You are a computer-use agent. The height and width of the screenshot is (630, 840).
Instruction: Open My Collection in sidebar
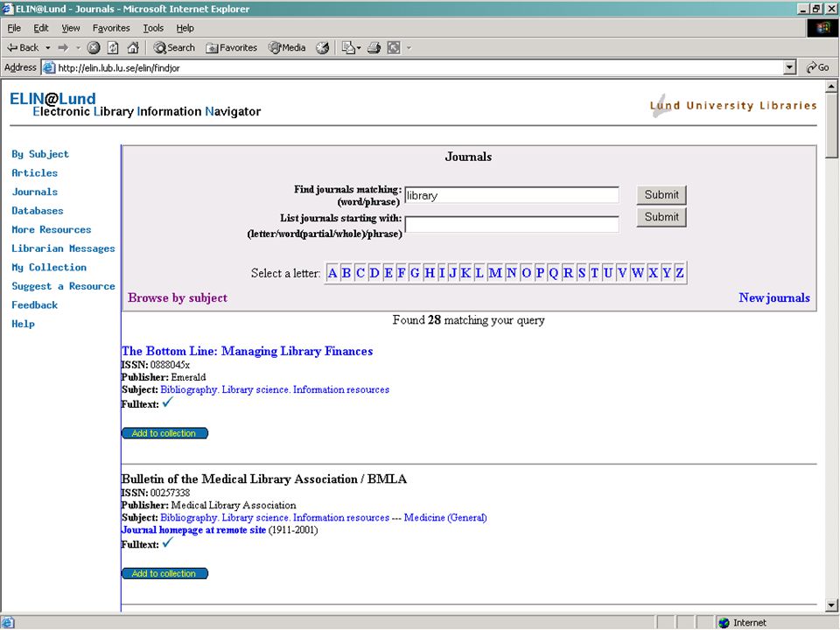click(49, 268)
